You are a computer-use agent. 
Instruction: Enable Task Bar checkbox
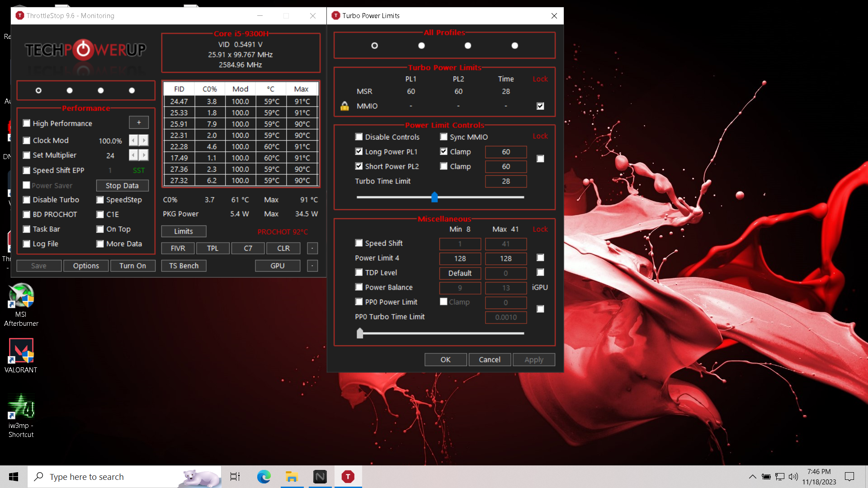[27, 229]
